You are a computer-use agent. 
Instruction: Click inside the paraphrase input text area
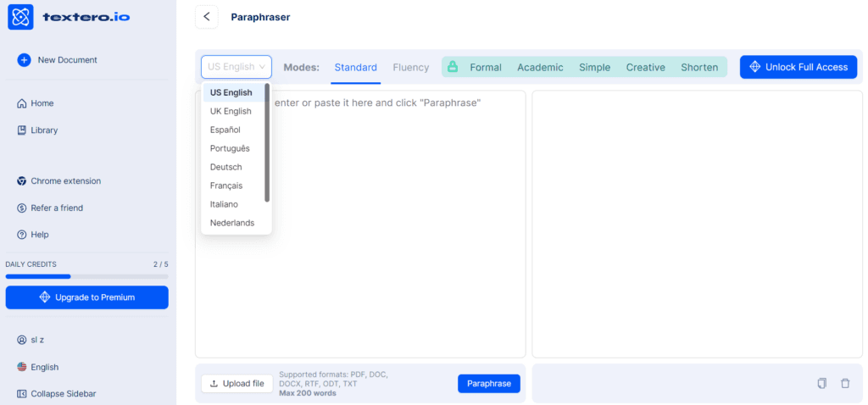point(360,224)
